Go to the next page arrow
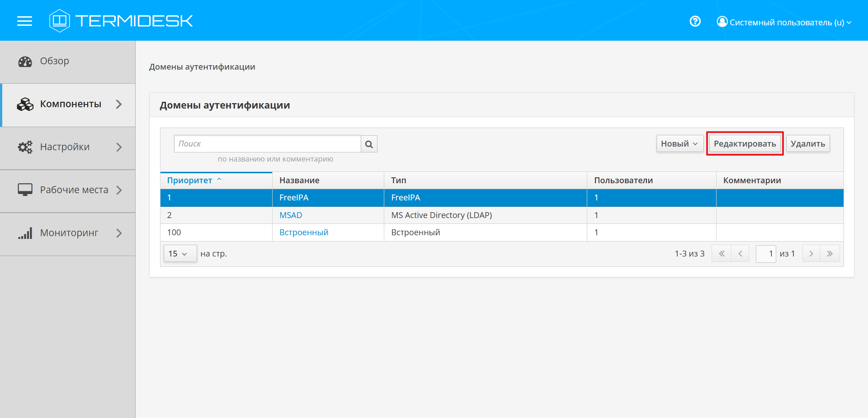This screenshot has width=868, height=418. coord(811,254)
